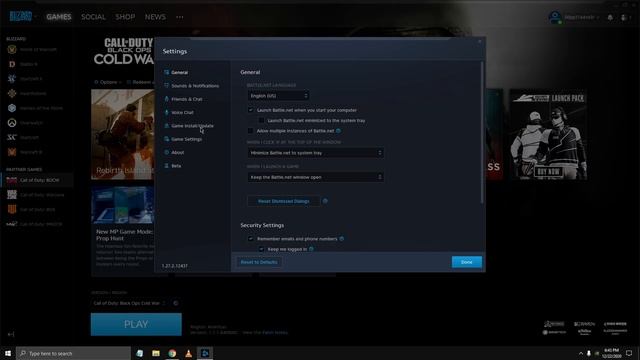Toggle Keep me logged in checkbox

(261, 249)
